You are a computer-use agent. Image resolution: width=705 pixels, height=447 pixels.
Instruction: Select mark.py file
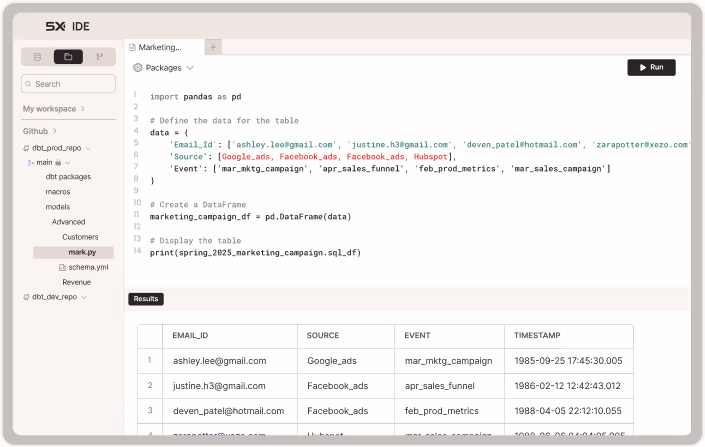pyautogui.click(x=73, y=252)
